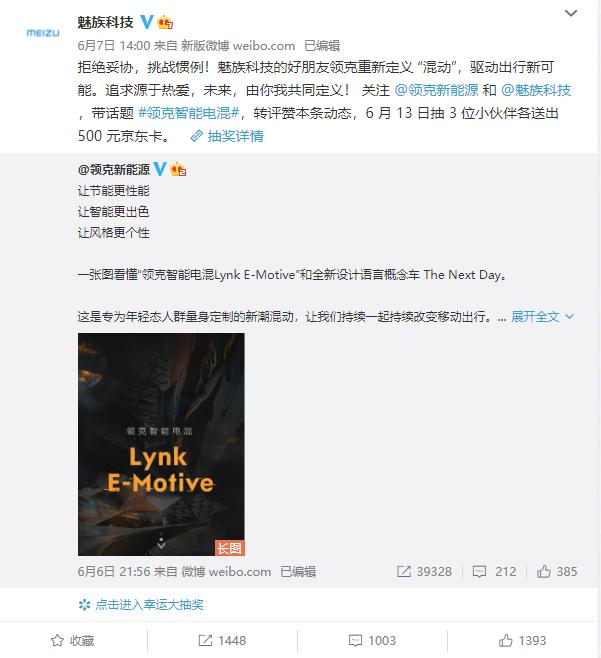601x658 pixels.
Task: Click 点击进入幸运大抽奖 lottery link
Action: click(141, 605)
